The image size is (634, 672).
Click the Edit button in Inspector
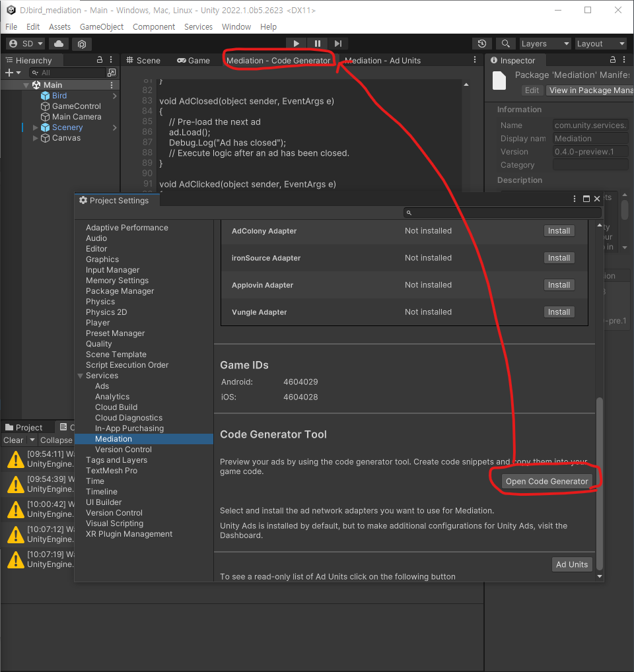tap(532, 90)
